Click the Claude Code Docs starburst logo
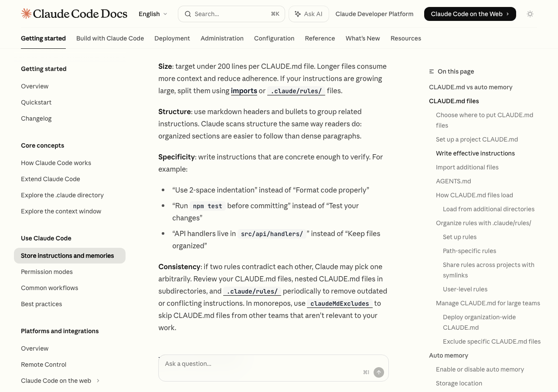 click(x=26, y=14)
